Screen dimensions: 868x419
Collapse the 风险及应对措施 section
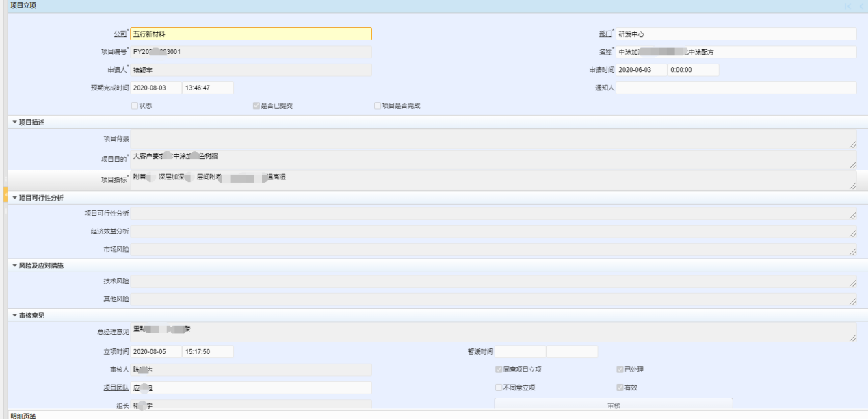[14, 266]
